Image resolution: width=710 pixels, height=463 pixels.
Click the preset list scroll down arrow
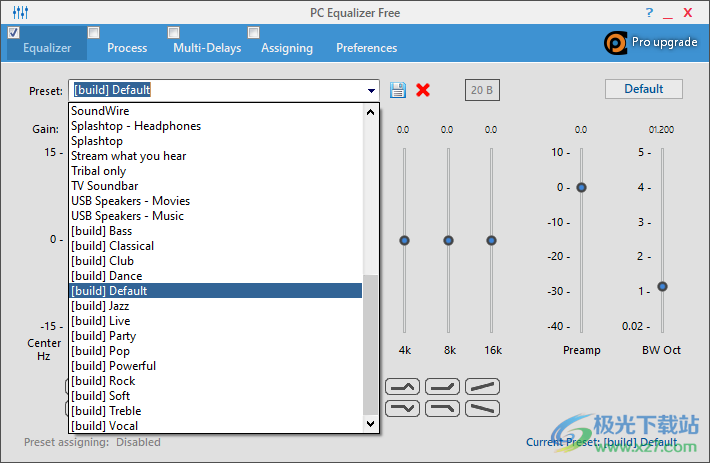pos(370,424)
